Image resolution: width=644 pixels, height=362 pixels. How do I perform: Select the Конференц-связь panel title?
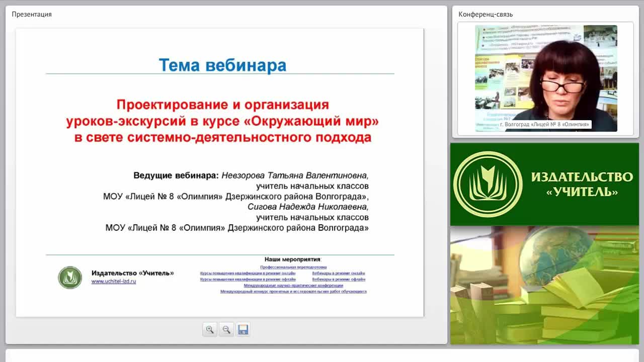coord(486,14)
